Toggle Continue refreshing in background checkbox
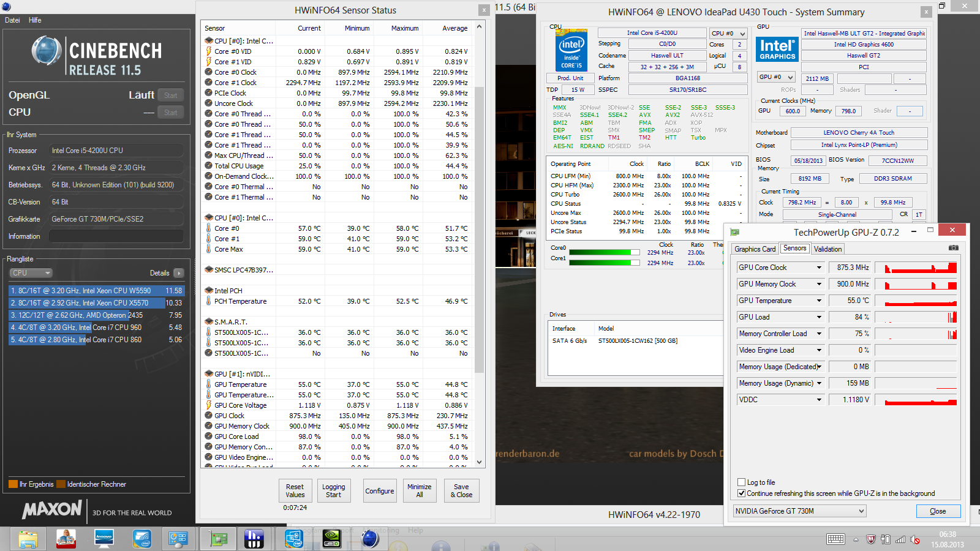 click(742, 493)
